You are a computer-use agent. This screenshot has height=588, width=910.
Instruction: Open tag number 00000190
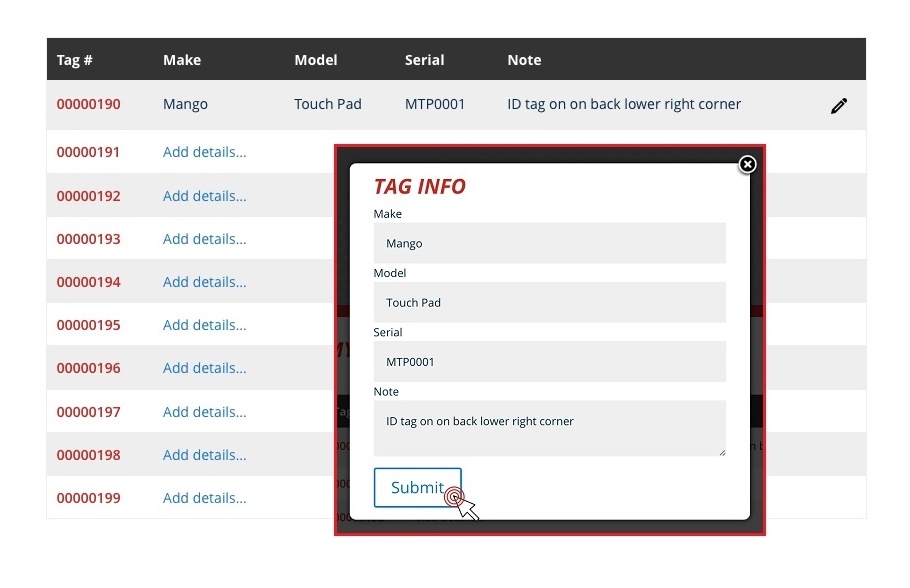click(88, 104)
